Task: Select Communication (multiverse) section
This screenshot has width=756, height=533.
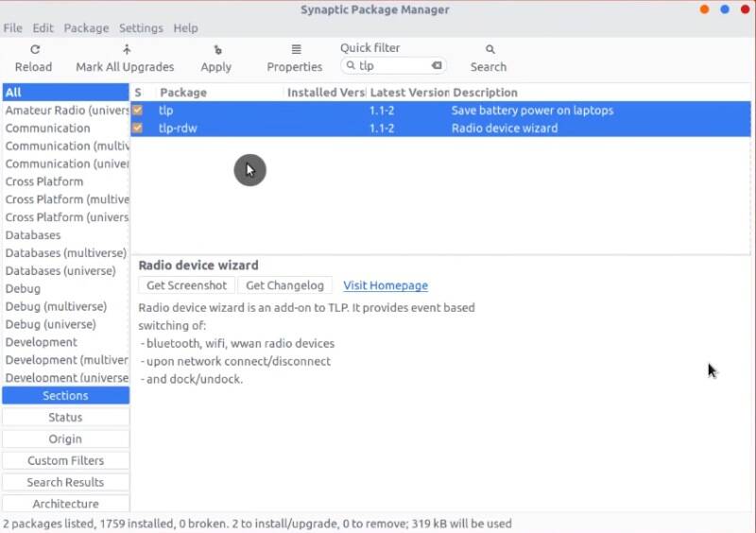Action: click(x=65, y=146)
